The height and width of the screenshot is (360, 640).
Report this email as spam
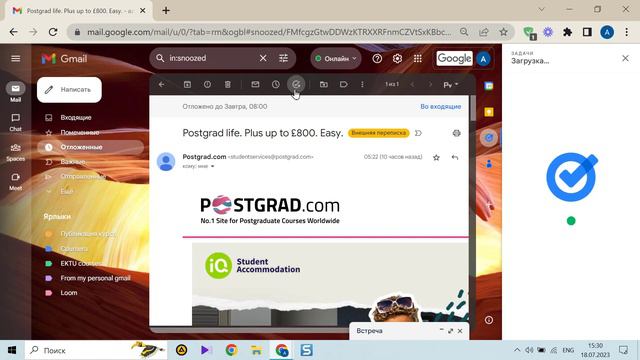coord(207,84)
